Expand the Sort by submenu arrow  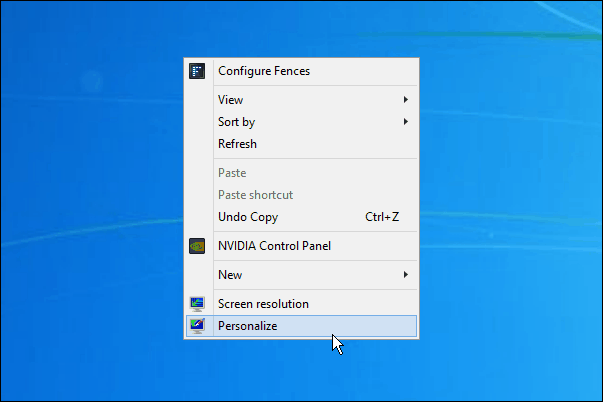[406, 122]
